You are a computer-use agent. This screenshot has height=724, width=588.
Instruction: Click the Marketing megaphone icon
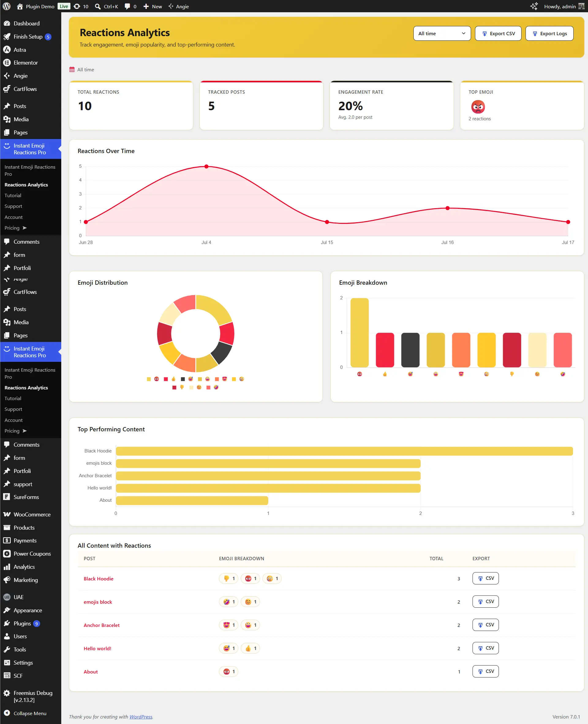(x=7, y=580)
